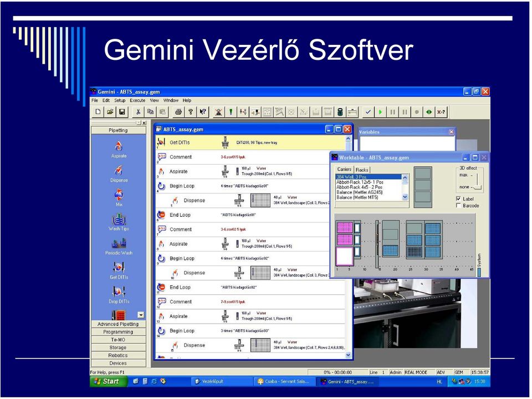532x399 pixels.
Task: Open the File menu
Action: click(95, 100)
